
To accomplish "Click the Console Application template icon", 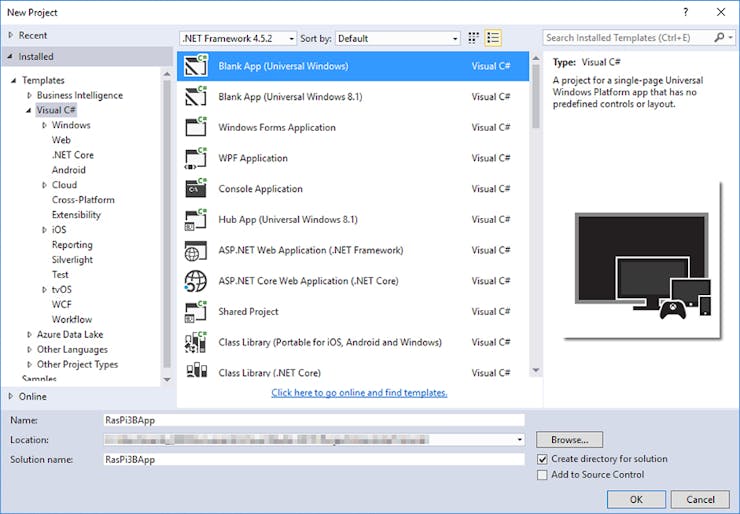I will 195,189.
